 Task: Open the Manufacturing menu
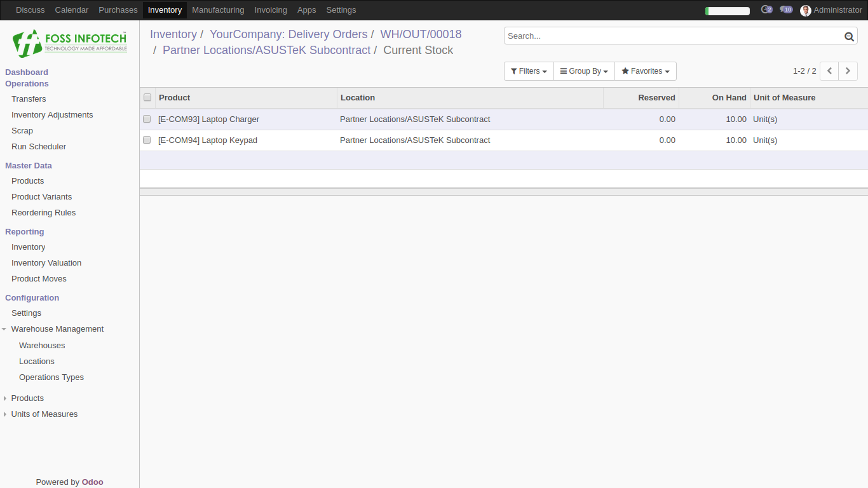(218, 10)
